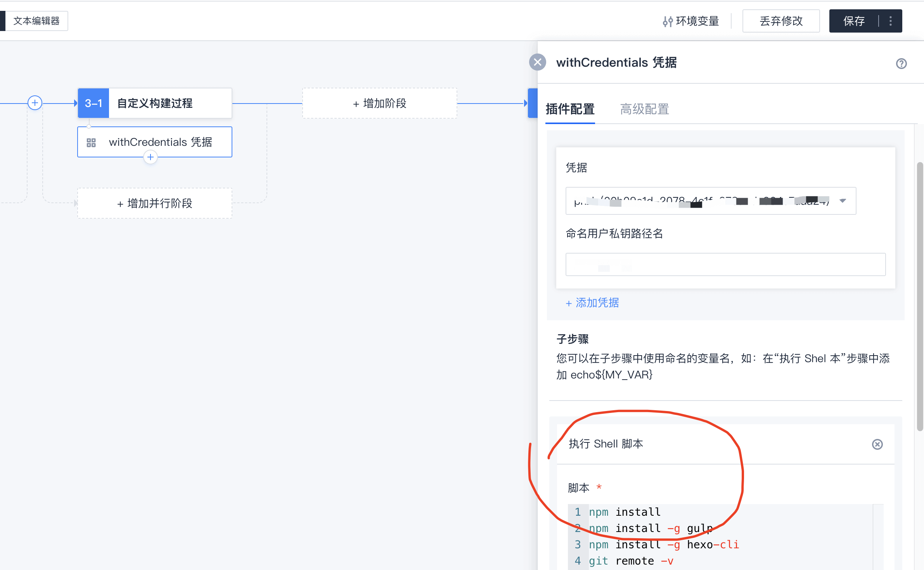Click the 命名用户私钥路径名 input field
924x570 pixels.
coord(725,264)
